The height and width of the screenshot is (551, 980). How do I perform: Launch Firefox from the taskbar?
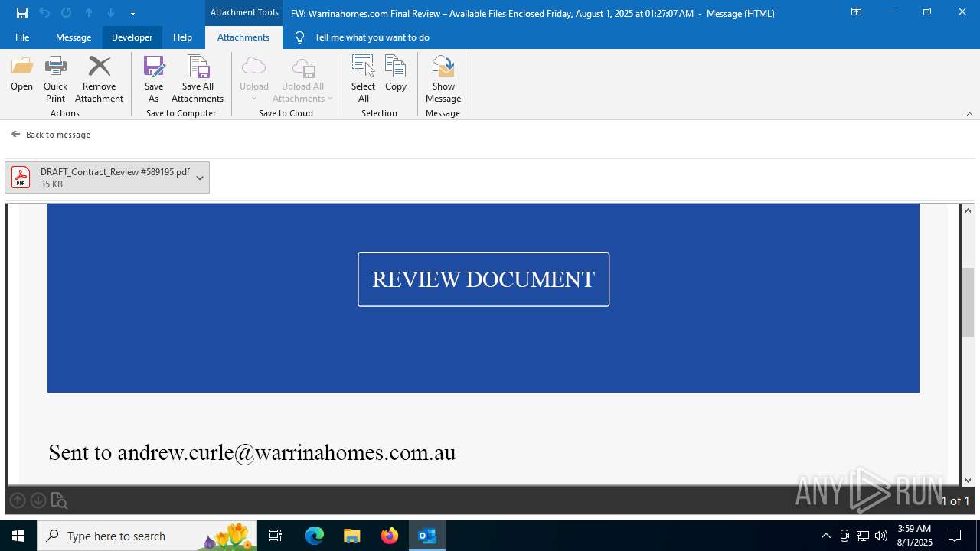(390, 536)
